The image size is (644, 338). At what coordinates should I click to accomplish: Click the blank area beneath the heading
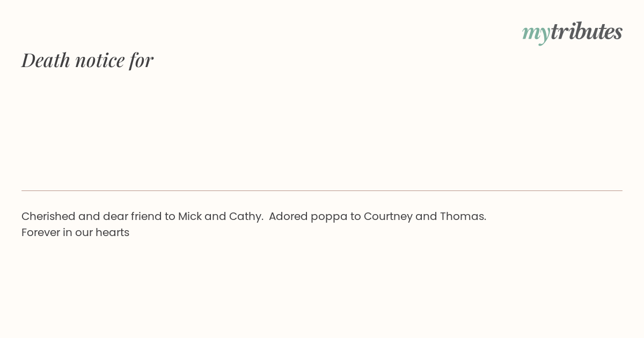tap(322, 129)
